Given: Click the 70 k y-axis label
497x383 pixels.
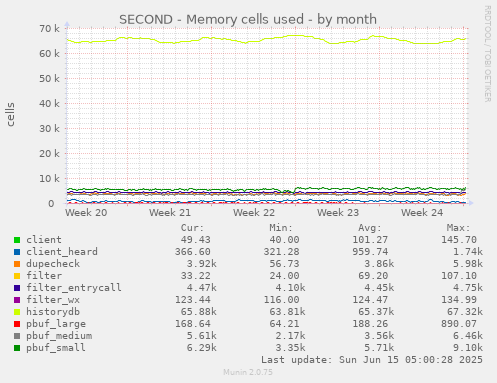Looking at the screenshot, I should 49,29.
